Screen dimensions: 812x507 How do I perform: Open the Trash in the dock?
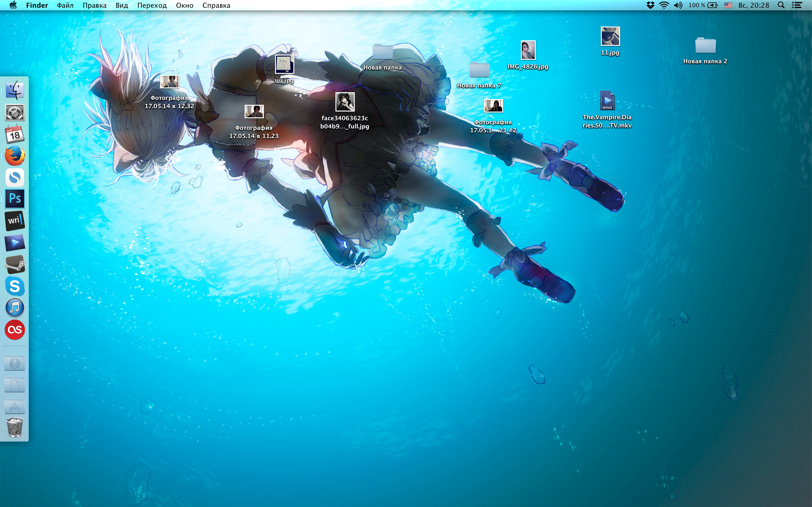[15, 427]
